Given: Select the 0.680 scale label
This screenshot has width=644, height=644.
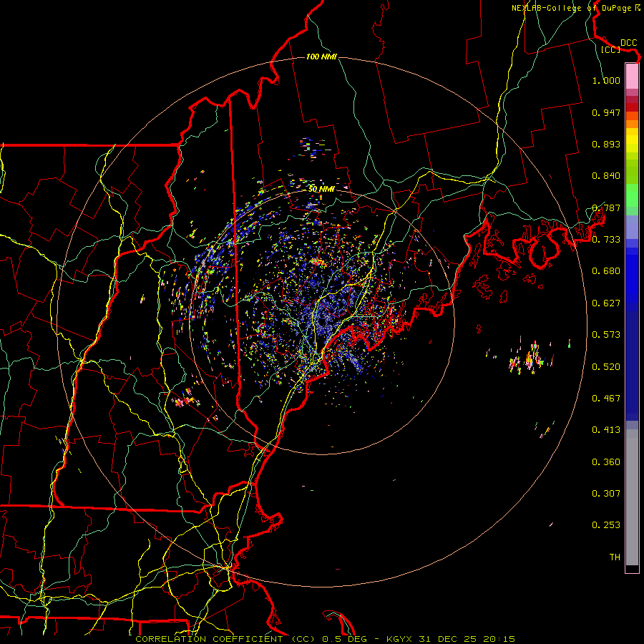Looking at the screenshot, I should [606, 271].
